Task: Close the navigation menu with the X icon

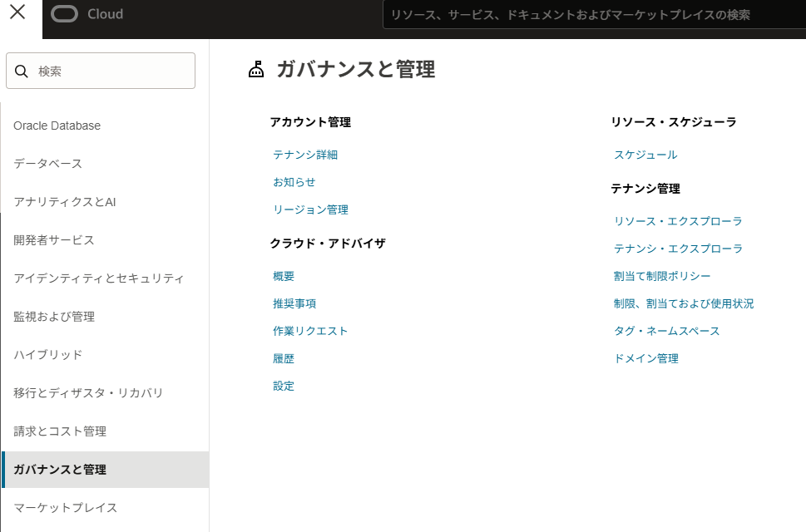Action: tap(17, 12)
